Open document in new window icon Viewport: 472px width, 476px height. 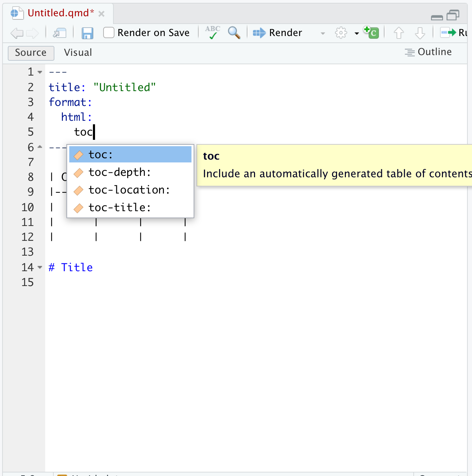tap(59, 32)
